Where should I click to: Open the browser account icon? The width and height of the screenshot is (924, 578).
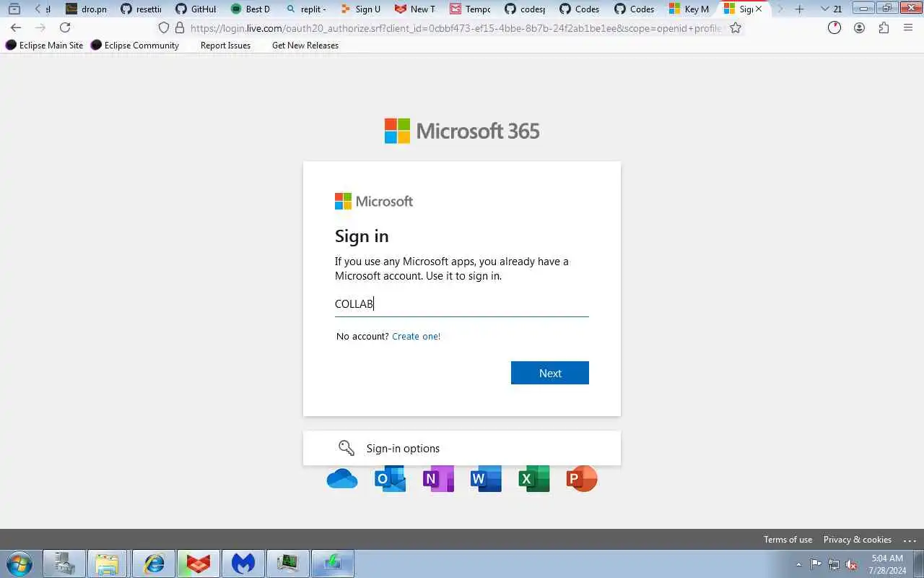pyautogui.click(x=859, y=27)
